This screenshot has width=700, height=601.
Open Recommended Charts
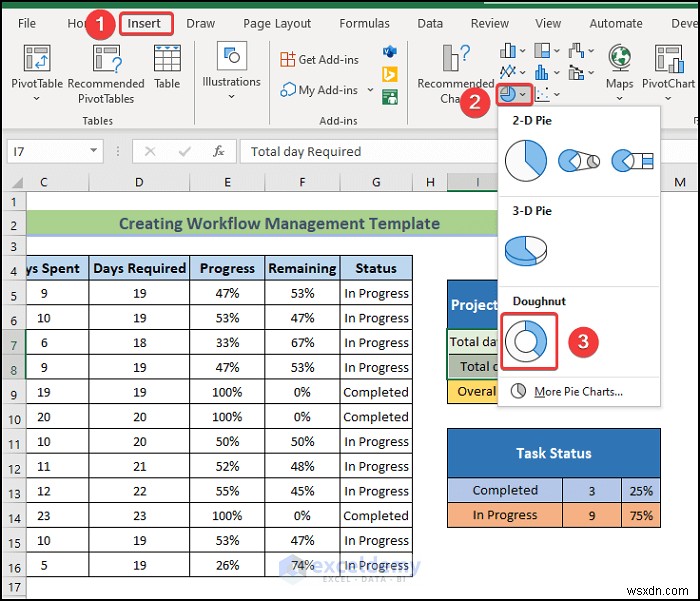click(x=455, y=74)
